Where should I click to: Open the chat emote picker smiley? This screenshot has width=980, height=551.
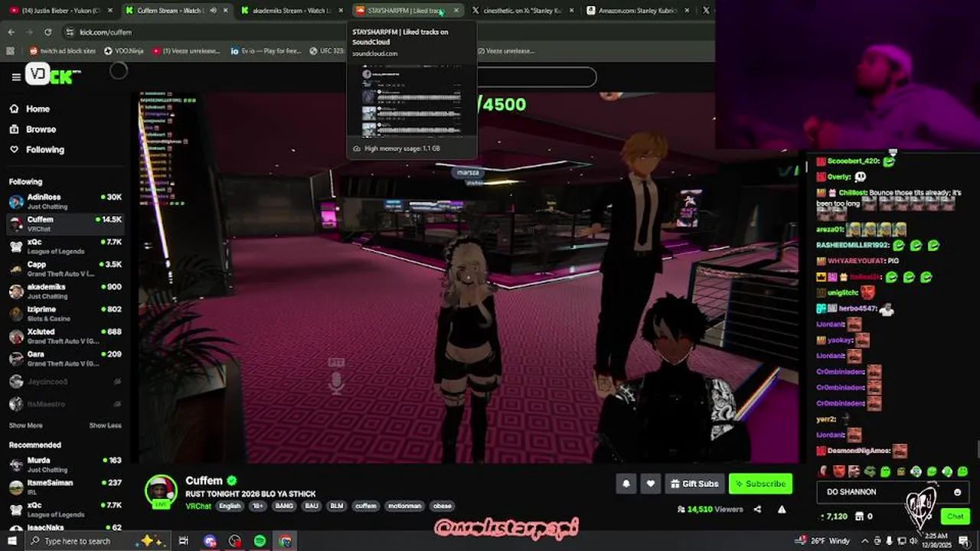coord(957,492)
